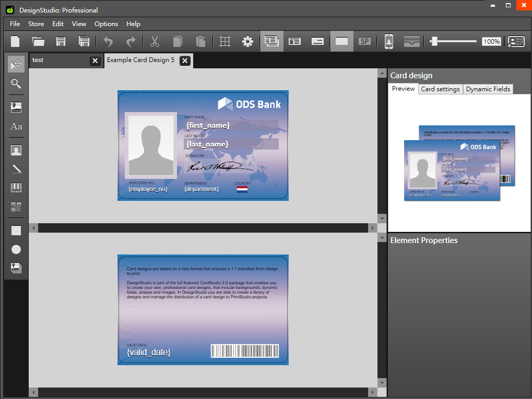Toggle the SP button in toolbar

pos(365,41)
